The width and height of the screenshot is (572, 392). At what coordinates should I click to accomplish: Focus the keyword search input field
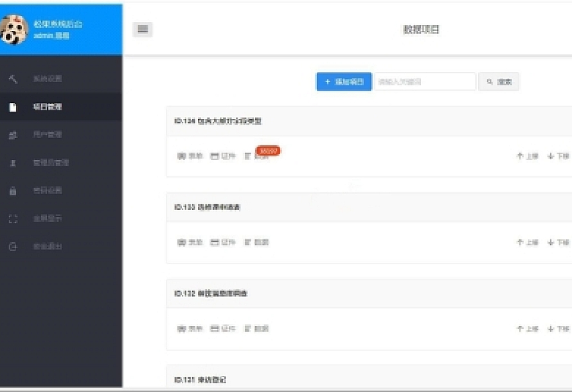pyautogui.click(x=425, y=82)
